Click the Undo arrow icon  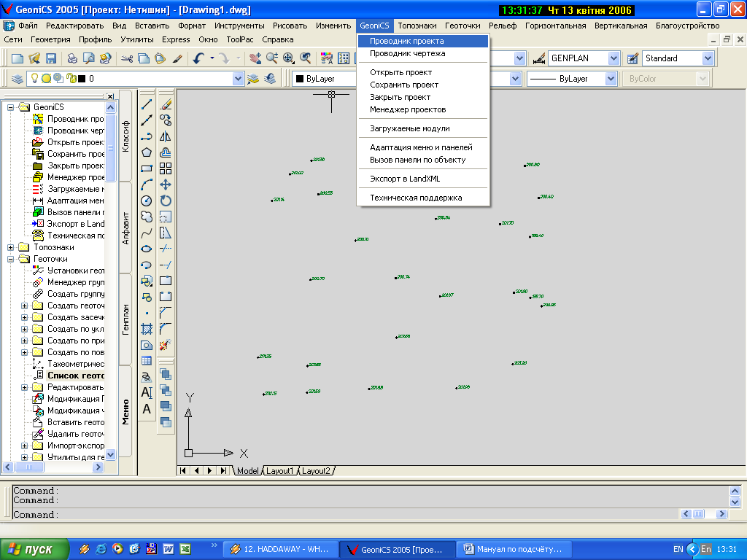(198, 58)
